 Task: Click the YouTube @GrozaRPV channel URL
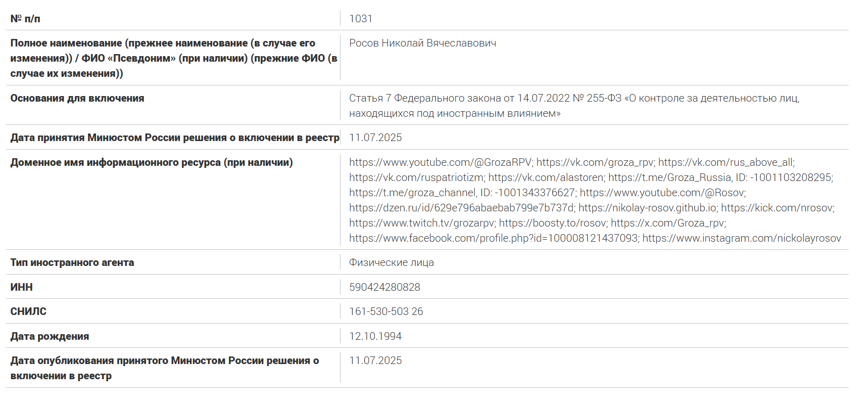pos(440,162)
